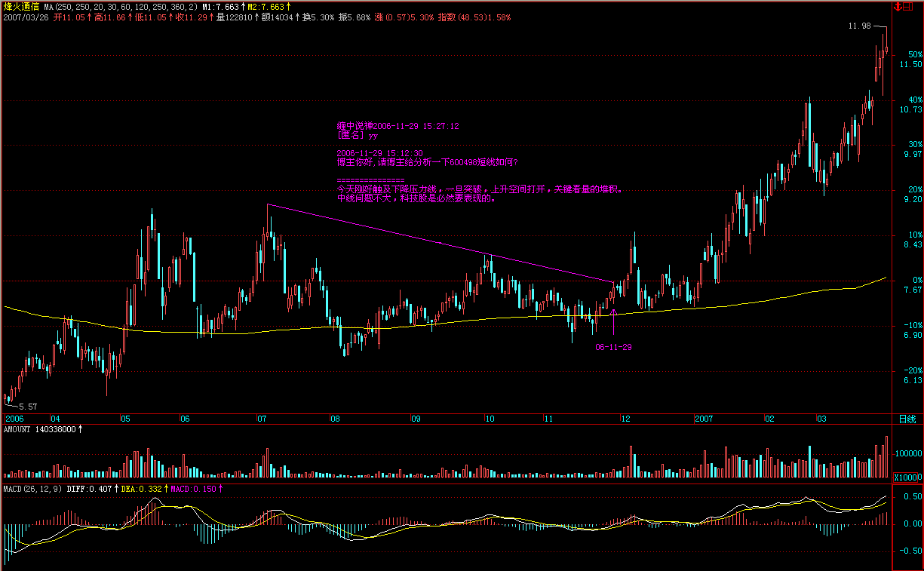Click the 2006 year marker on time axis
Screen dimensions: 924x571
coord(14,419)
